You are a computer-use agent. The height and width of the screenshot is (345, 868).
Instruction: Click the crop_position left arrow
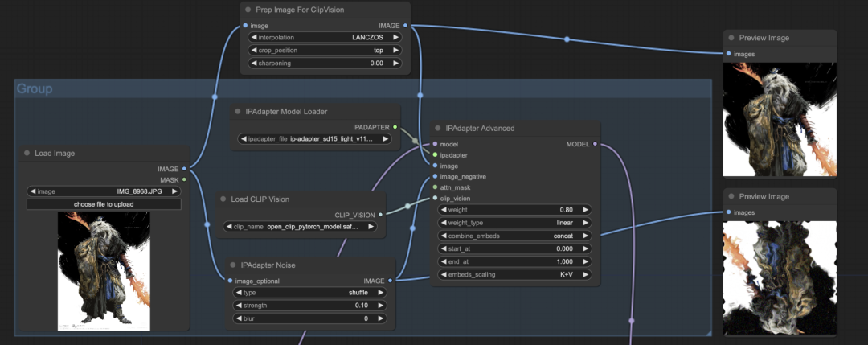click(254, 51)
